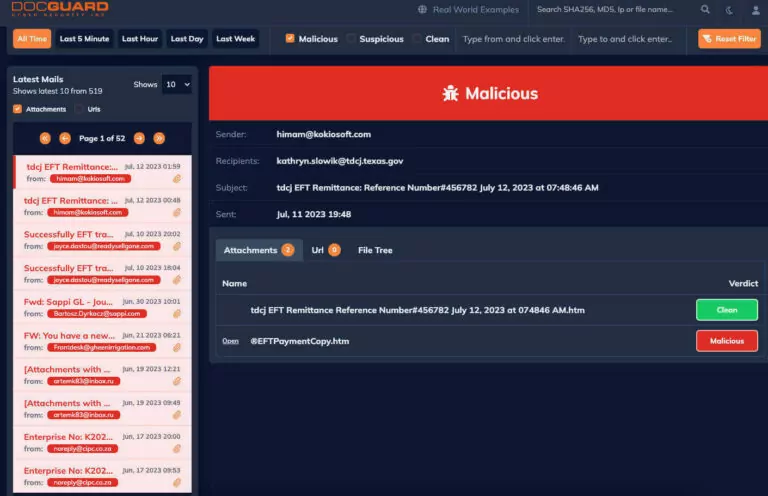Click the search magnifier icon

click(x=705, y=9)
